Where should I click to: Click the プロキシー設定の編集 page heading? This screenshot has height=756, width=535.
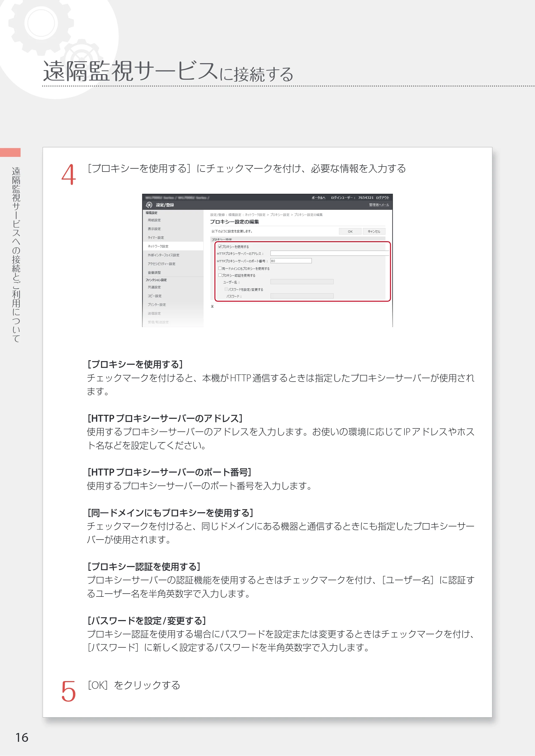(235, 222)
